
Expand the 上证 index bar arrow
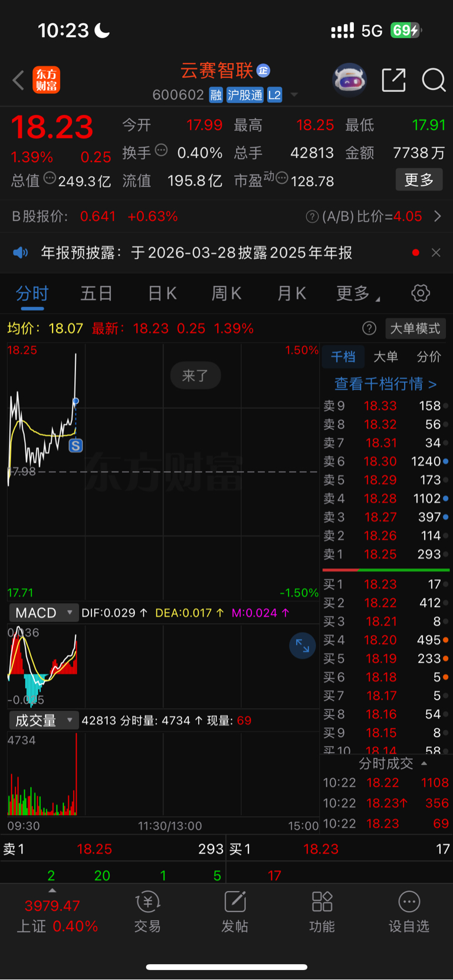coord(52,890)
